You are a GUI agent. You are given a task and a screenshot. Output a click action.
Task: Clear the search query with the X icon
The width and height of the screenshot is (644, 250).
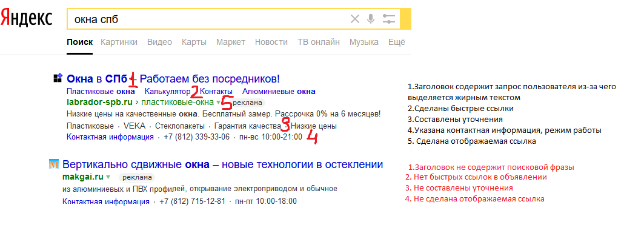[x=355, y=19]
